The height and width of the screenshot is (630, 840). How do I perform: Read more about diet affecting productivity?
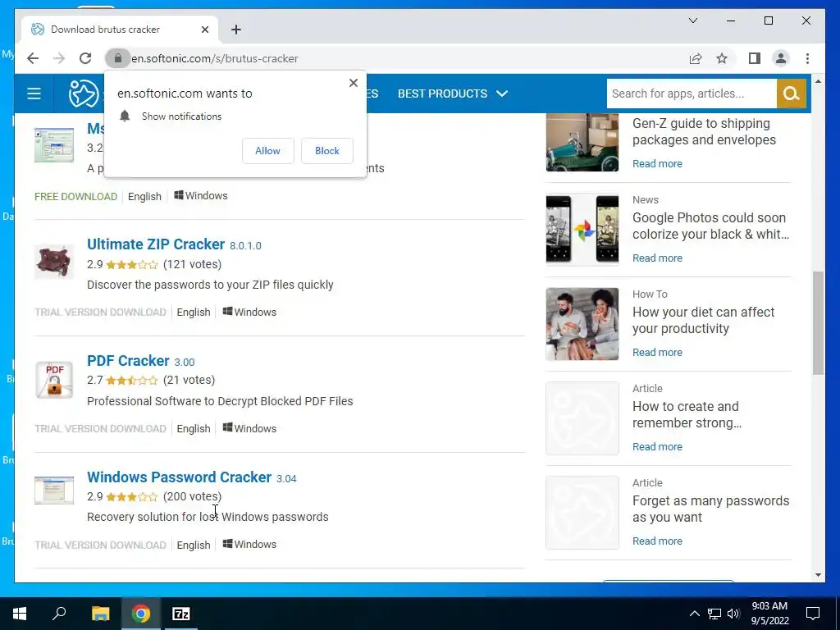657,353
